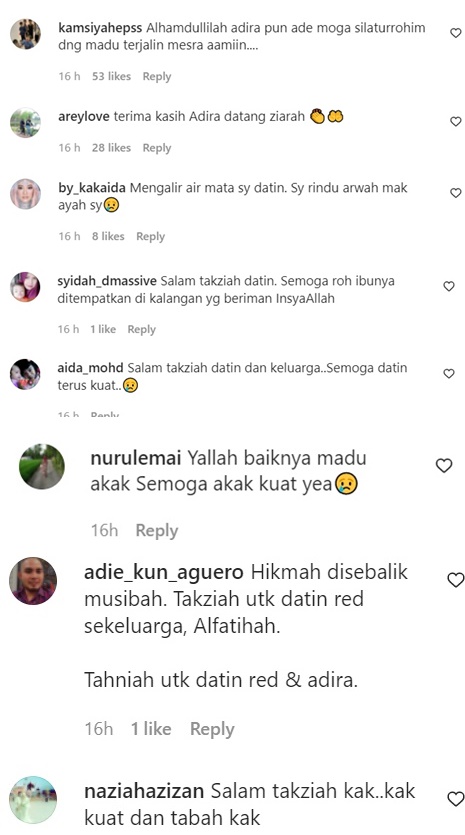Reply to the by_kakaida comment

(150, 236)
